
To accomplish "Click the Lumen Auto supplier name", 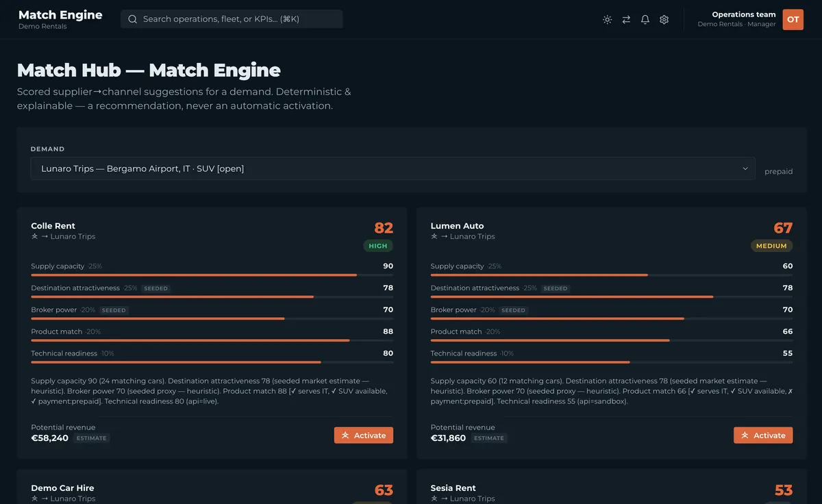I will click(x=457, y=225).
